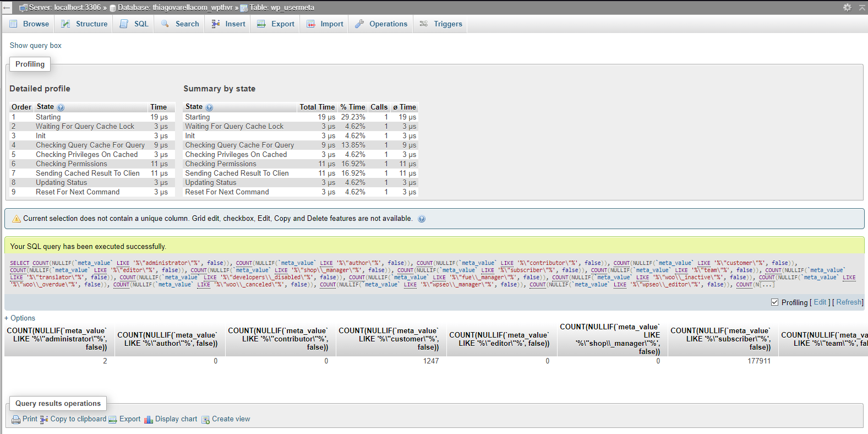Click the Copy to clipboard icon
This screenshot has height=434, width=868.
pos(44,420)
